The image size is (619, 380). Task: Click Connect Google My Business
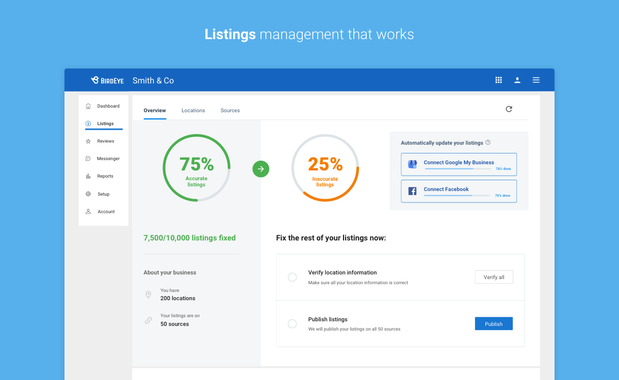[x=459, y=164]
